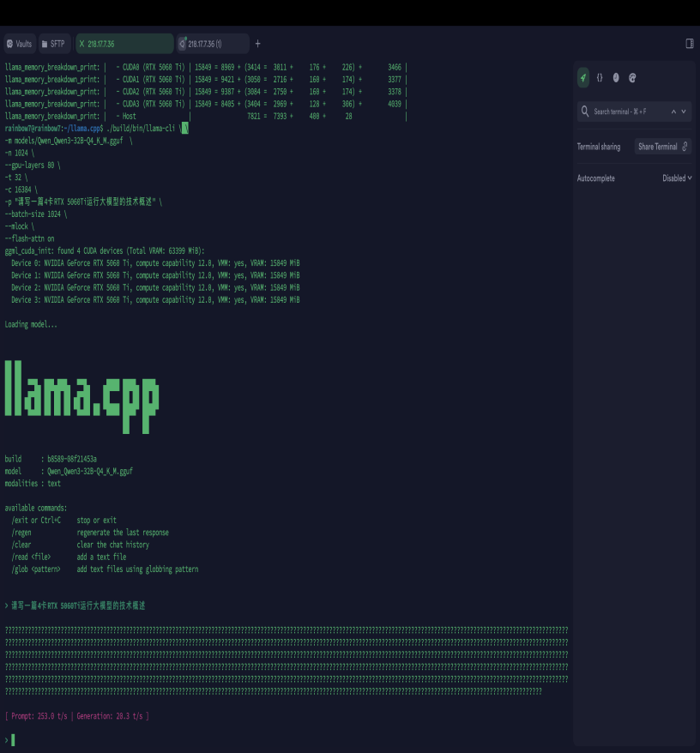Click the 'build : b8589-08f21453a' line
Viewport: 700px width, 753px height.
pos(51,459)
